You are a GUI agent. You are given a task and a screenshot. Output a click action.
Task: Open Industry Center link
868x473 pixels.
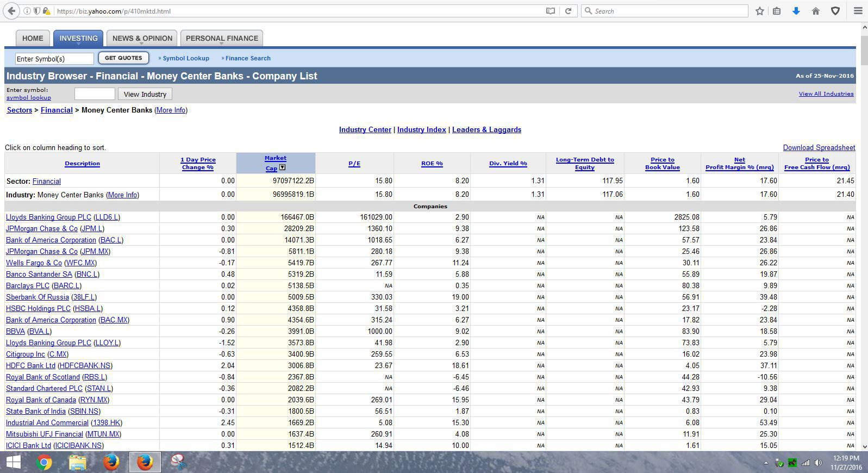click(x=365, y=129)
